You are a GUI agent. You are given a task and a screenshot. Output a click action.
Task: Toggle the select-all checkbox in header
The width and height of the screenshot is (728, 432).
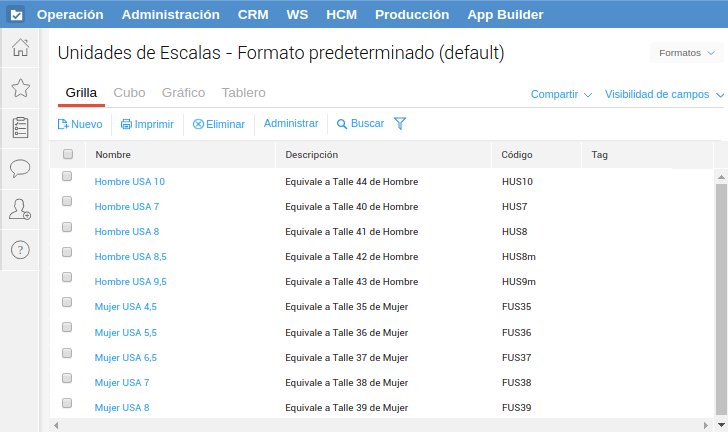(68, 155)
